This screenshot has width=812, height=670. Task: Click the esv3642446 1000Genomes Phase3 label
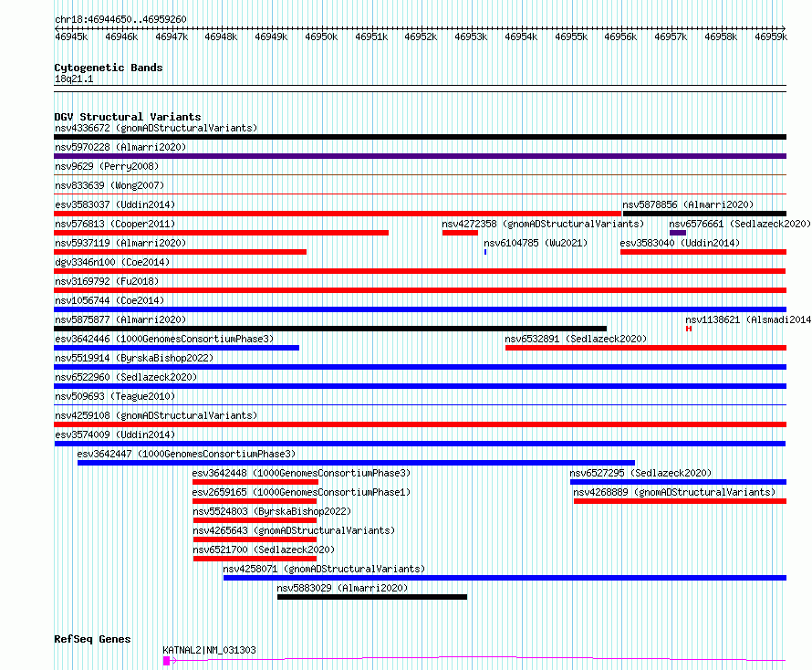tap(164, 339)
